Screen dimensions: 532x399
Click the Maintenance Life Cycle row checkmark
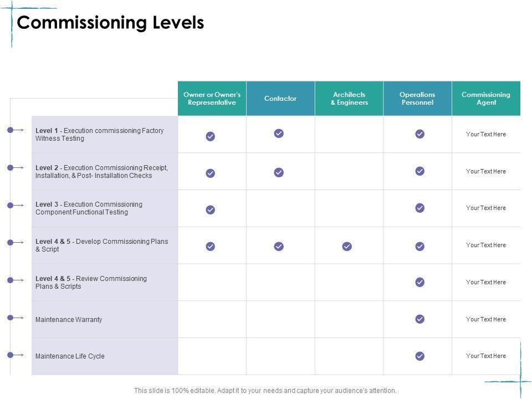420,356
